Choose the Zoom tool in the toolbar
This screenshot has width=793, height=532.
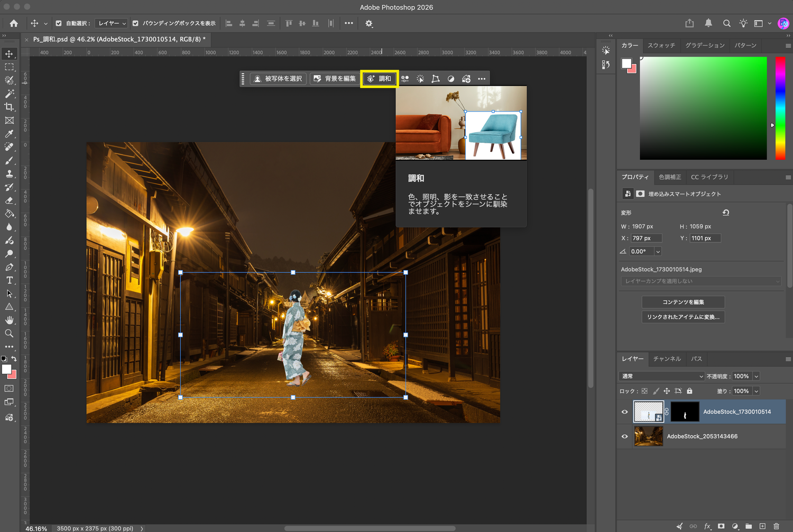10,333
